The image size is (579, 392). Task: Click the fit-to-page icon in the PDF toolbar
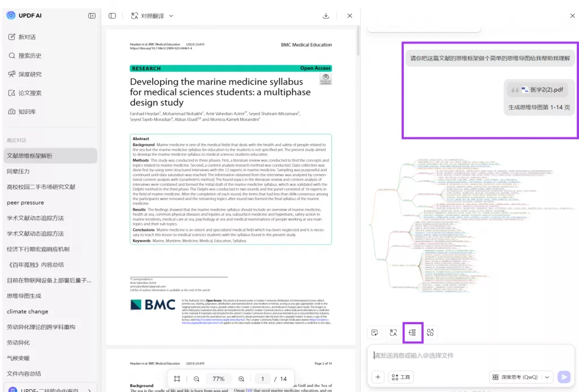click(177, 379)
